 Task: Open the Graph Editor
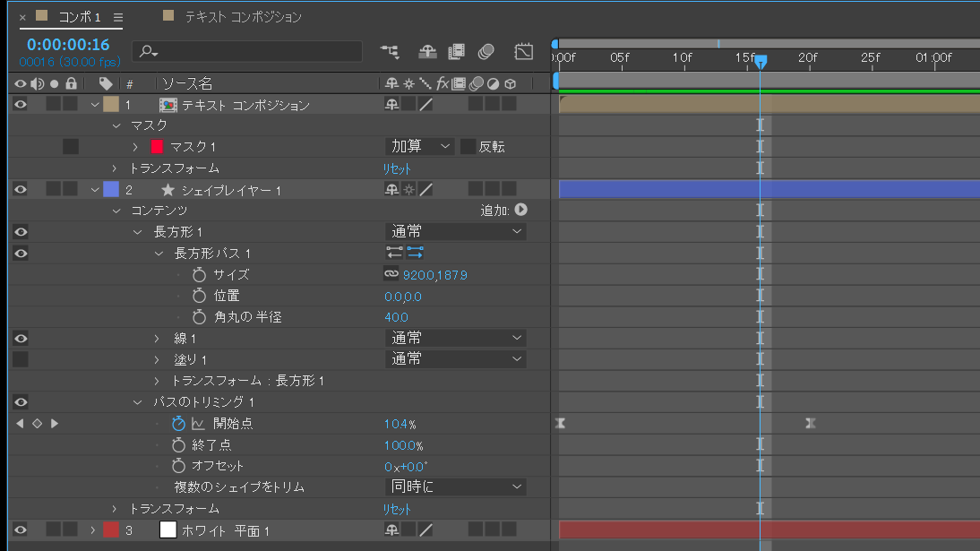[524, 51]
